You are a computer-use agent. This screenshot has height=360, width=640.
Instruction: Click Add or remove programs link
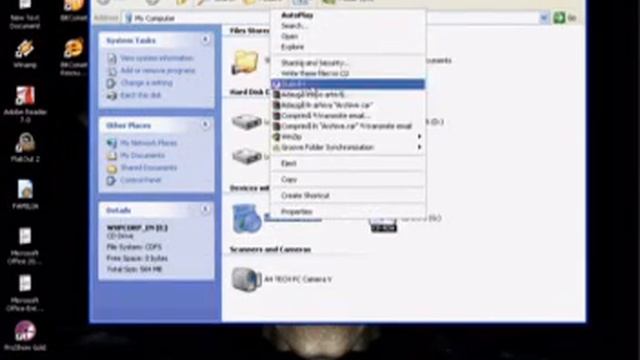tap(158, 71)
